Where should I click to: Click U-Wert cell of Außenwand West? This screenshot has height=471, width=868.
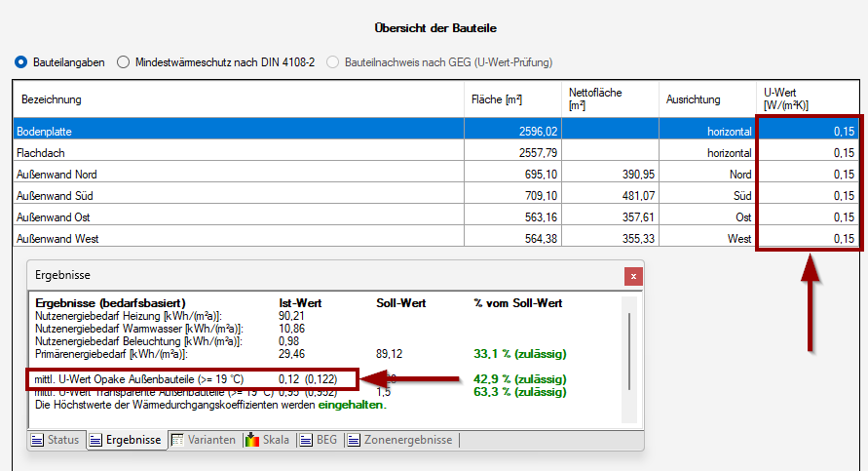point(807,239)
